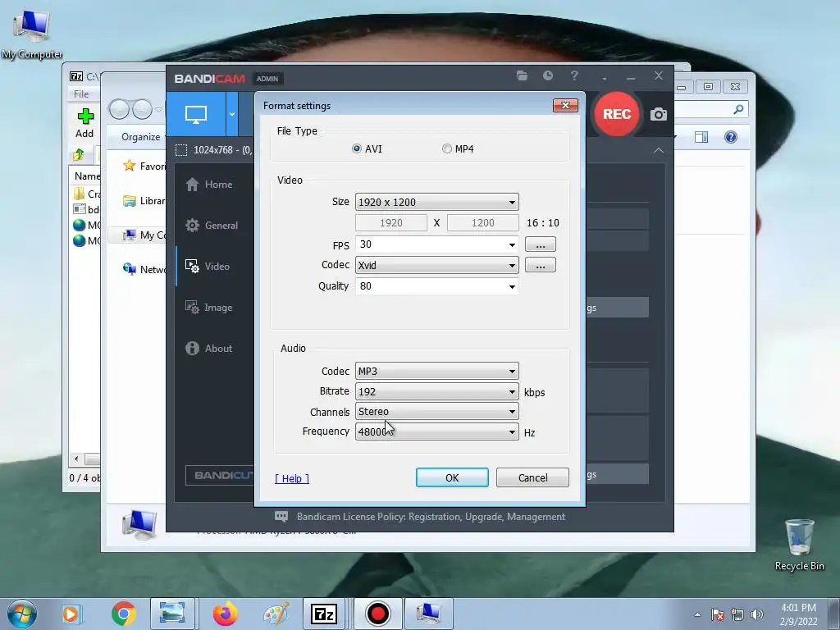The width and height of the screenshot is (840, 630).
Task: Open the Home tab in Bandicam
Action: click(x=209, y=185)
